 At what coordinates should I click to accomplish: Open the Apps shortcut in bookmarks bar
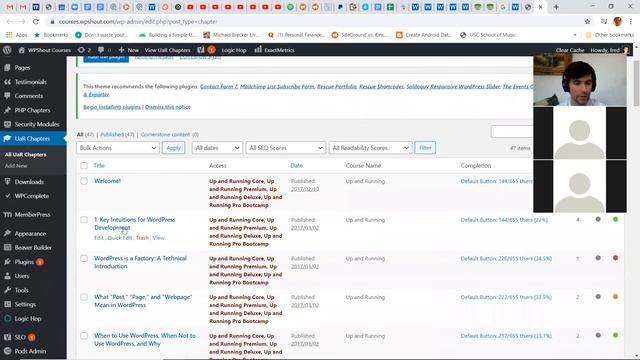pyautogui.click(x=17, y=35)
